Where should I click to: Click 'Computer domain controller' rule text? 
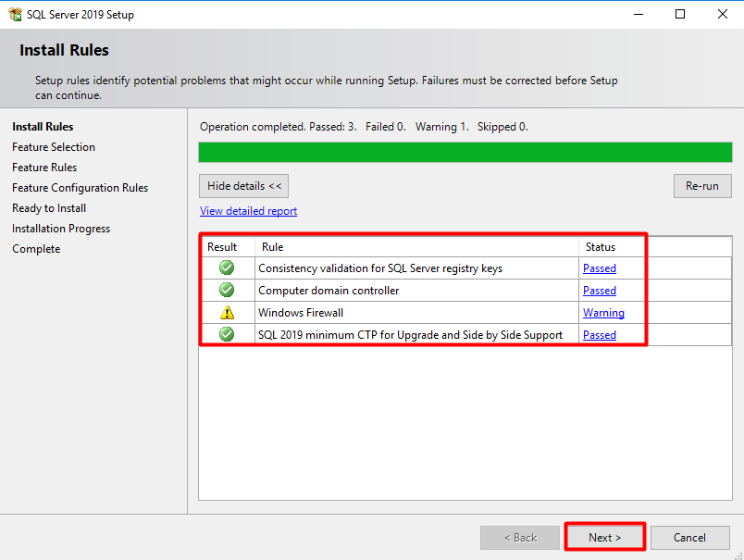329,291
